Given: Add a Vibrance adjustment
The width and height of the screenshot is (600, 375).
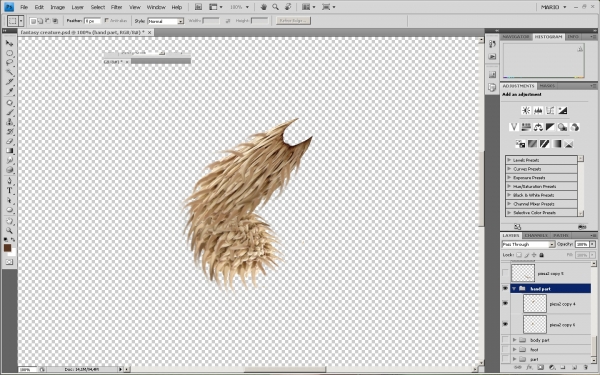Looking at the screenshot, I should click(514, 127).
